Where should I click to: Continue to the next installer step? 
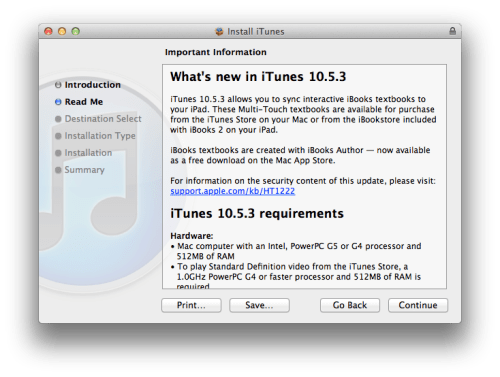click(418, 305)
